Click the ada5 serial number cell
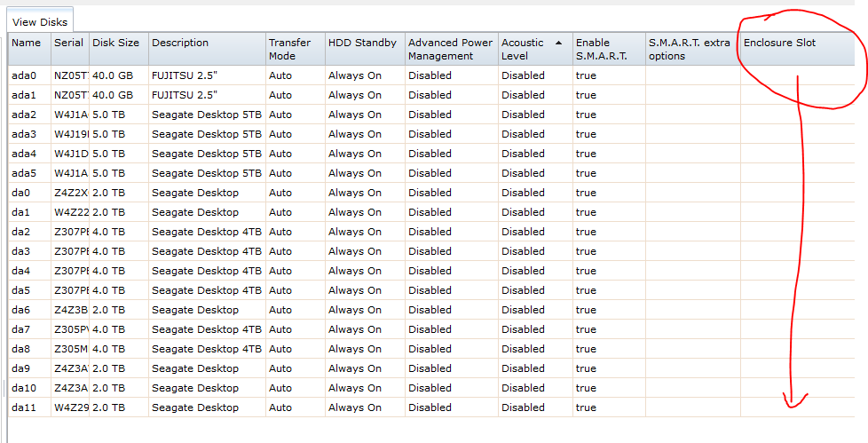The width and height of the screenshot is (868, 443). tap(70, 173)
